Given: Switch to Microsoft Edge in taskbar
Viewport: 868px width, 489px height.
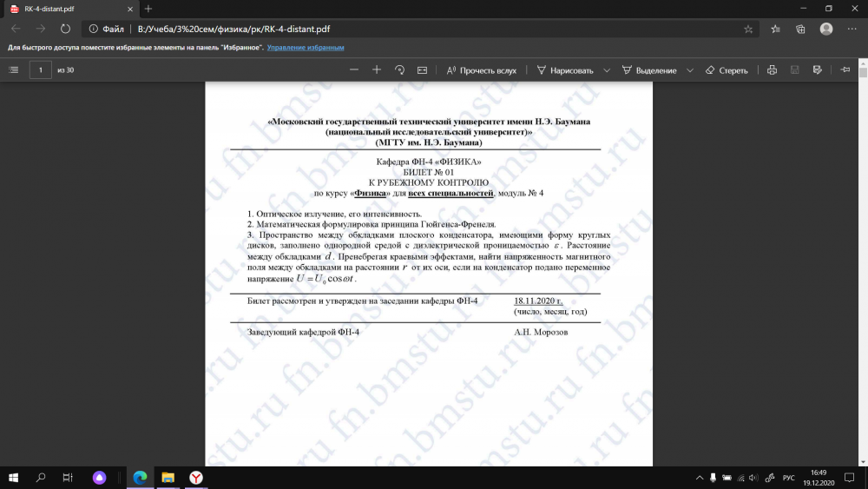Looking at the screenshot, I should [140, 478].
